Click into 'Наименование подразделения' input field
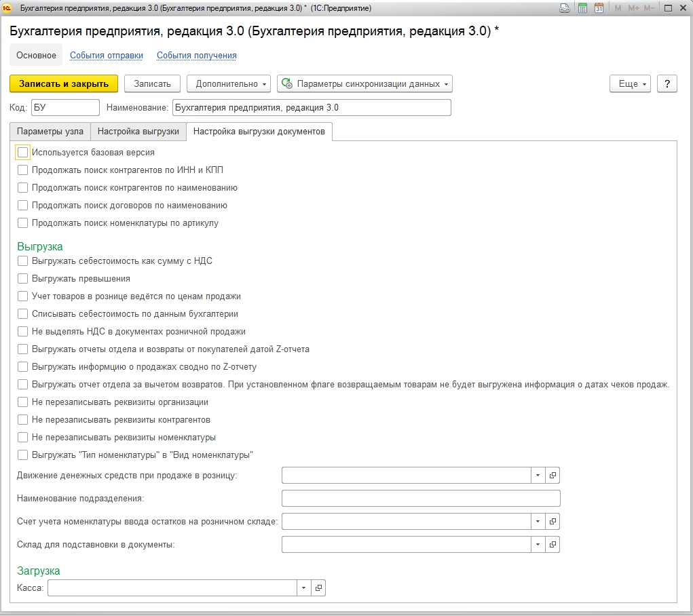The image size is (693, 616). click(420, 499)
